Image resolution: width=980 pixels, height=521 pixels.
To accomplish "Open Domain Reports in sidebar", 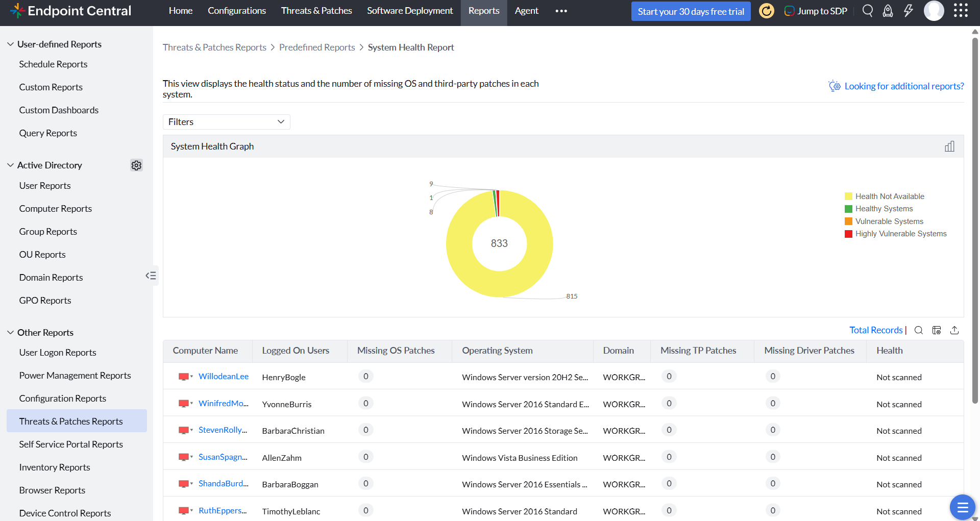I will [x=51, y=278].
